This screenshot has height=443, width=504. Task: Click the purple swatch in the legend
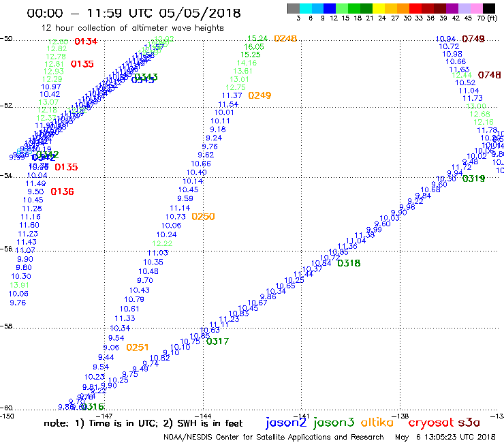(x=452, y=8)
